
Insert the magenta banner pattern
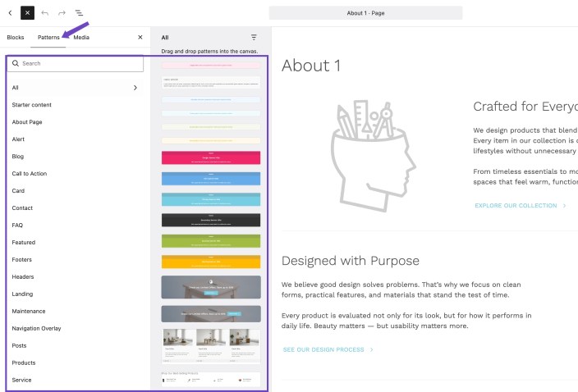point(211,157)
